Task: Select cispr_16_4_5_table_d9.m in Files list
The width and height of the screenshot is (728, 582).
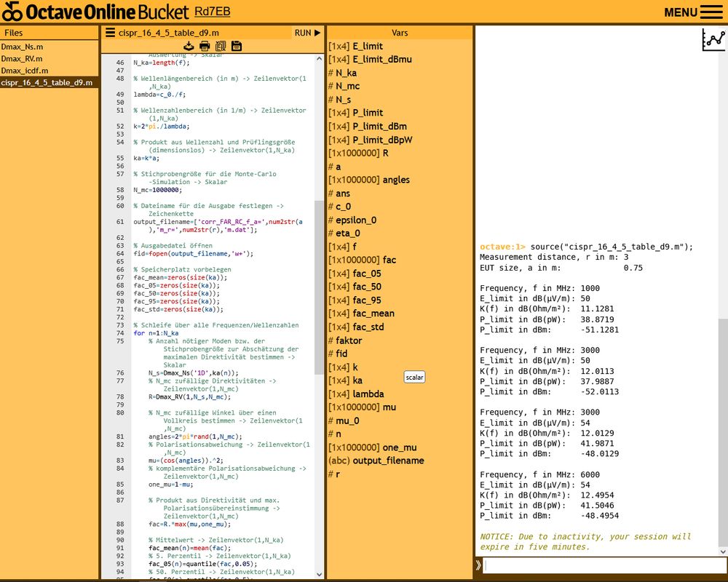Action: (x=50, y=83)
